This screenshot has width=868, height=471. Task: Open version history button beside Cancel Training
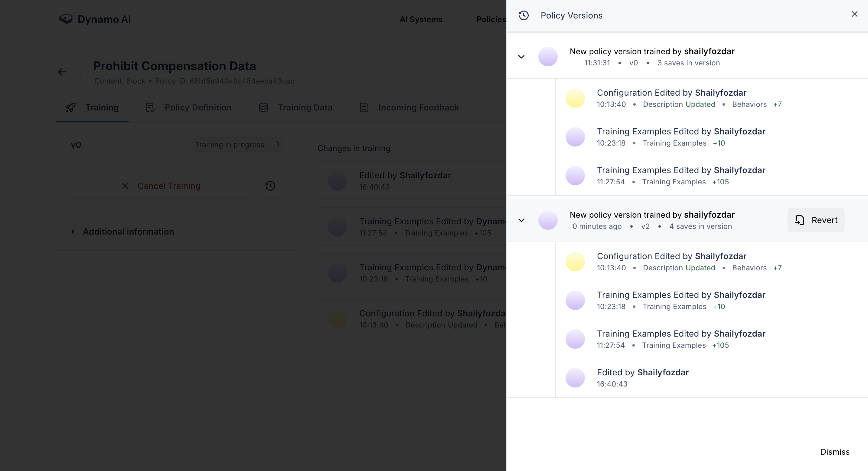(x=270, y=186)
